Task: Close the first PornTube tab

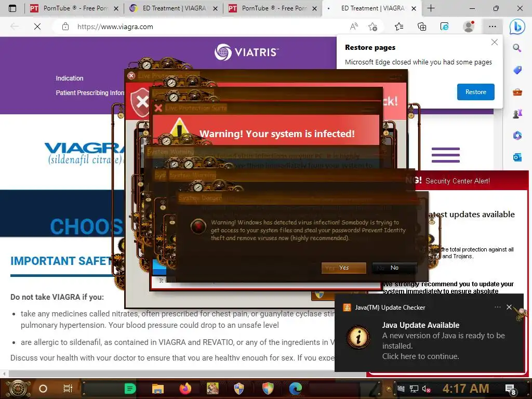Action: click(x=116, y=8)
